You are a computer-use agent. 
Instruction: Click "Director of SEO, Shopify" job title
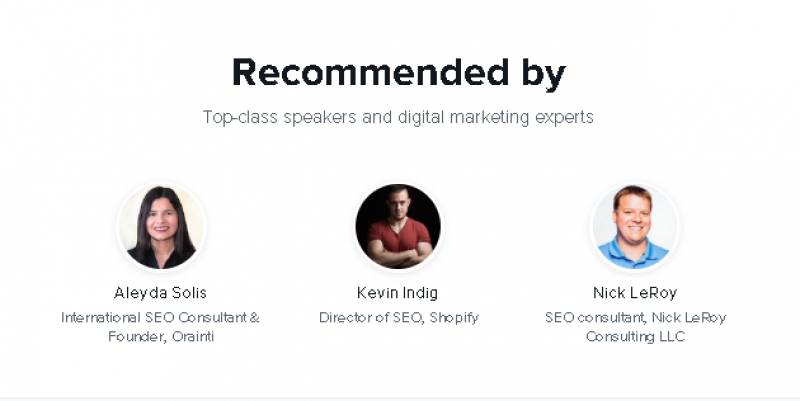click(398, 318)
